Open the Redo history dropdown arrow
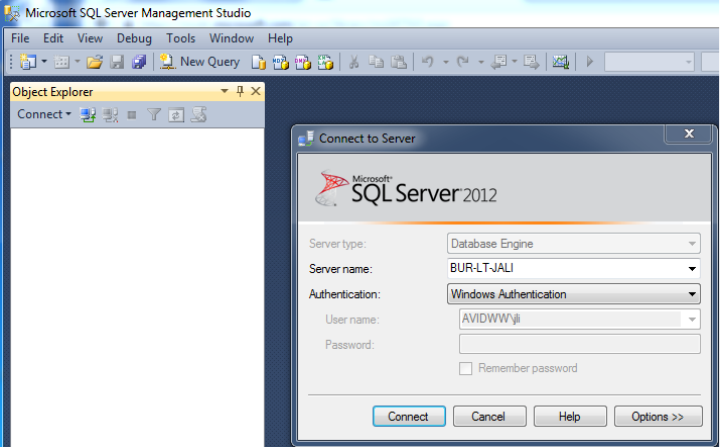 click(x=481, y=62)
